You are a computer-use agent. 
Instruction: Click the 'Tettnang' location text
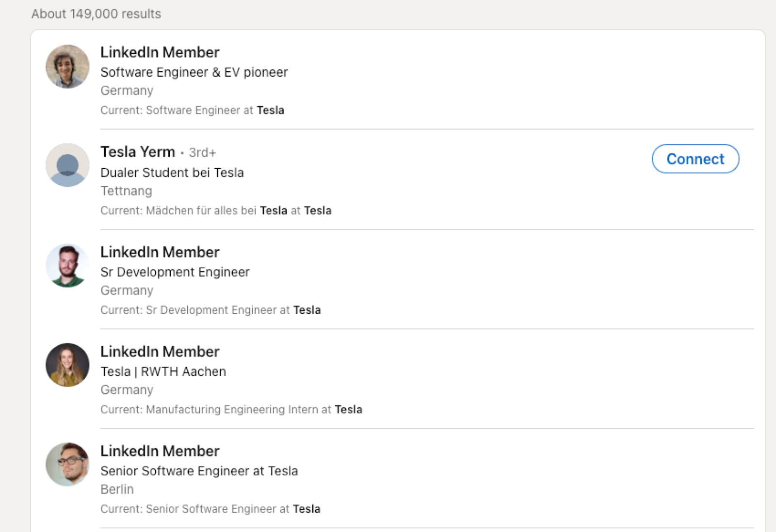pyautogui.click(x=127, y=191)
